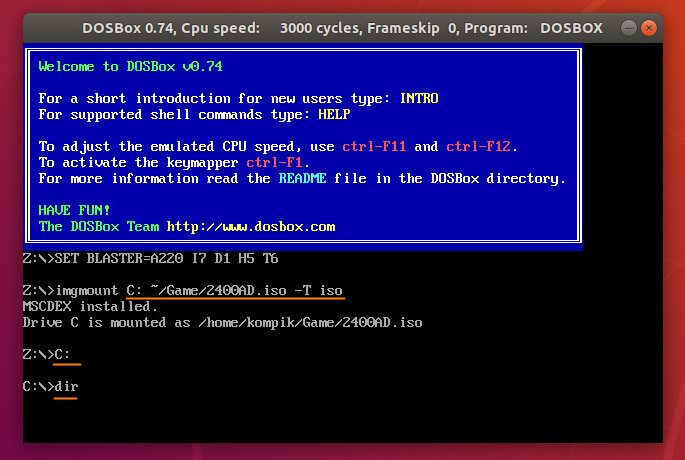Click the http://www.dosbox.com URL
The image size is (685, 460).
click(251, 227)
